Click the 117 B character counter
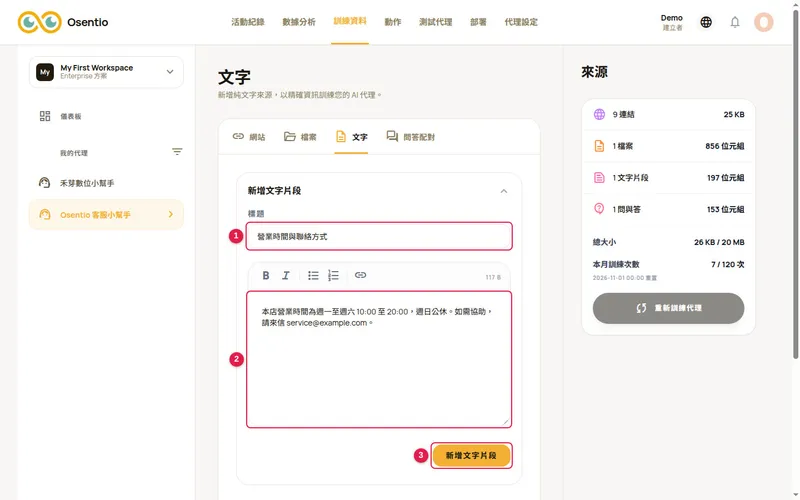This screenshot has height=500, width=800. pyautogui.click(x=493, y=277)
